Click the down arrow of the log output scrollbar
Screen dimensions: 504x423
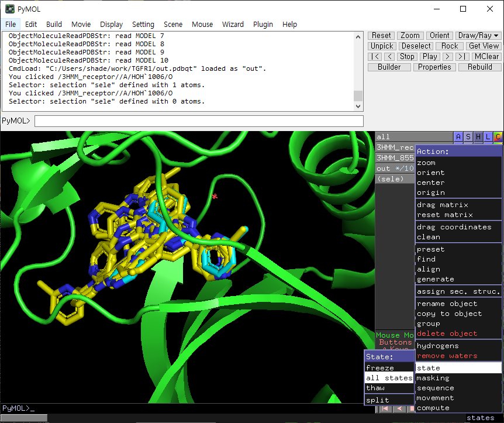pyautogui.click(x=358, y=106)
